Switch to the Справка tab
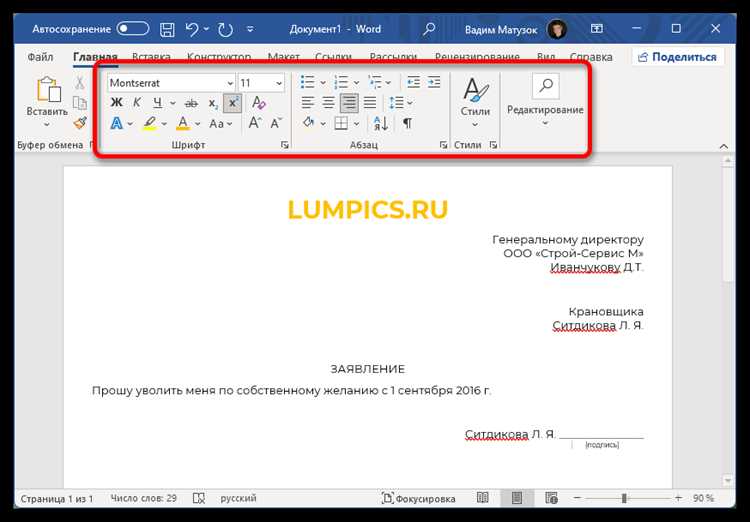Screen dimensions: 750x522 [591, 57]
